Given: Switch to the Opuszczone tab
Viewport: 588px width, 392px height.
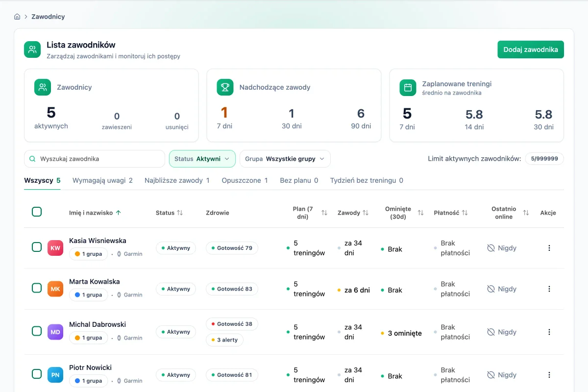Looking at the screenshot, I should pyautogui.click(x=245, y=180).
